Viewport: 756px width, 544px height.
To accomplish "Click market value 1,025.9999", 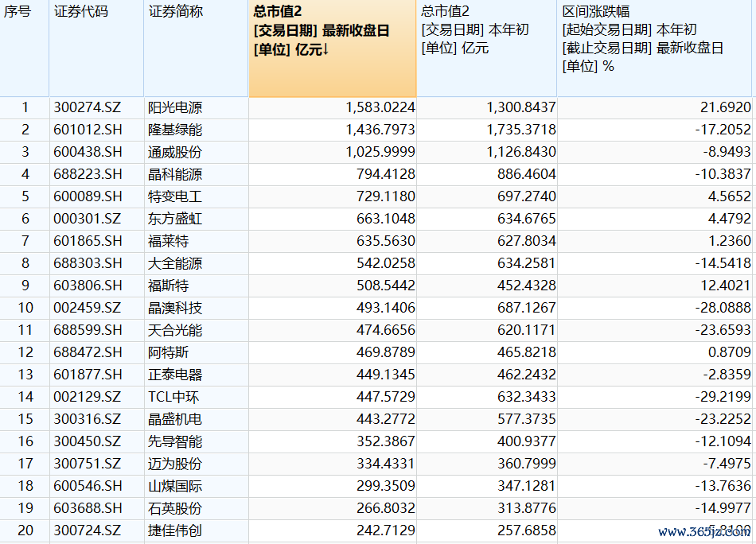I will click(x=380, y=152).
